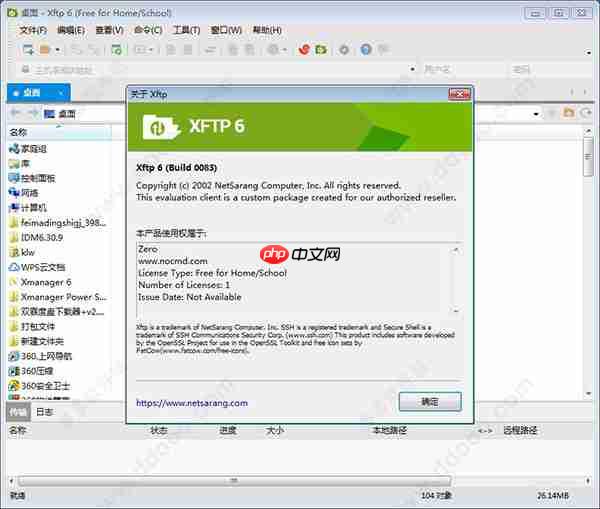The image size is (600, 509).
Task: Select the klw item
Action: (22, 253)
